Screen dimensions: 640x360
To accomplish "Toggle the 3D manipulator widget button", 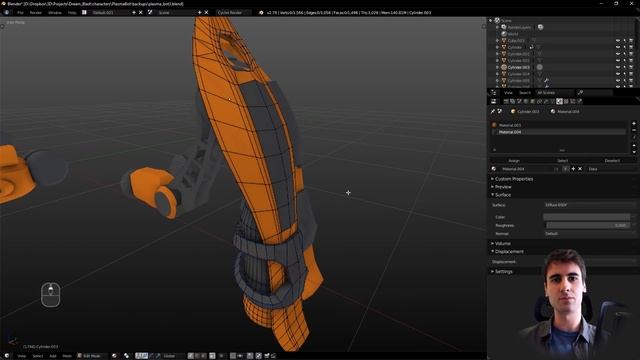I will pos(138,356).
